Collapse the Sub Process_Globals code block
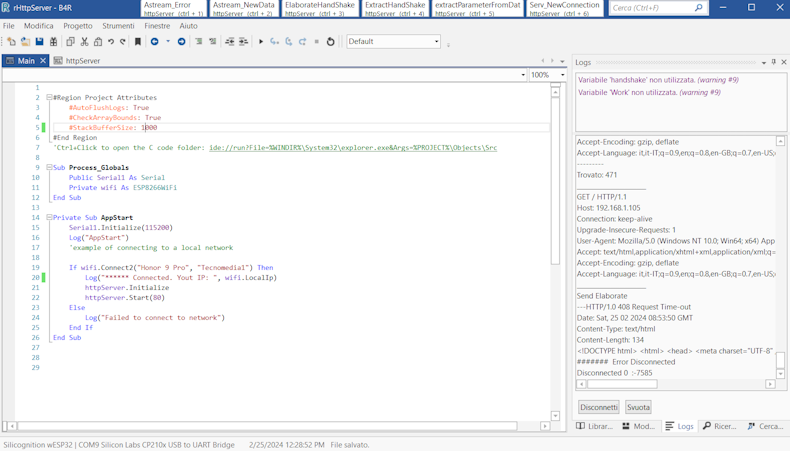 49,168
